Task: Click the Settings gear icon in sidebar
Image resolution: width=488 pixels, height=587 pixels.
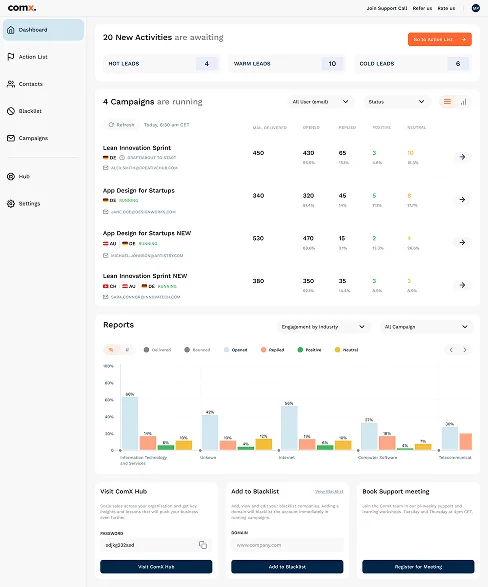Action: point(11,204)
